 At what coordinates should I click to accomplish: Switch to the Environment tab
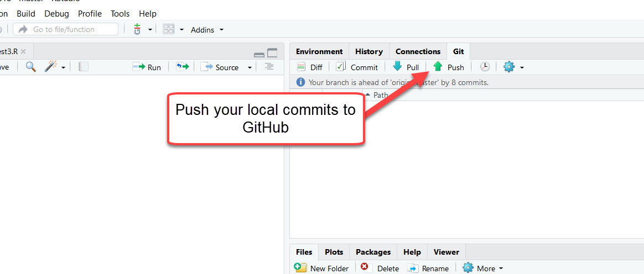[x=319, y=51]
